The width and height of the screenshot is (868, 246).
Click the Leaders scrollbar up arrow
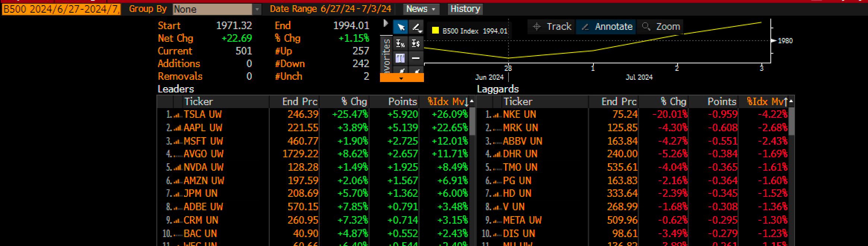click(472, 101)
